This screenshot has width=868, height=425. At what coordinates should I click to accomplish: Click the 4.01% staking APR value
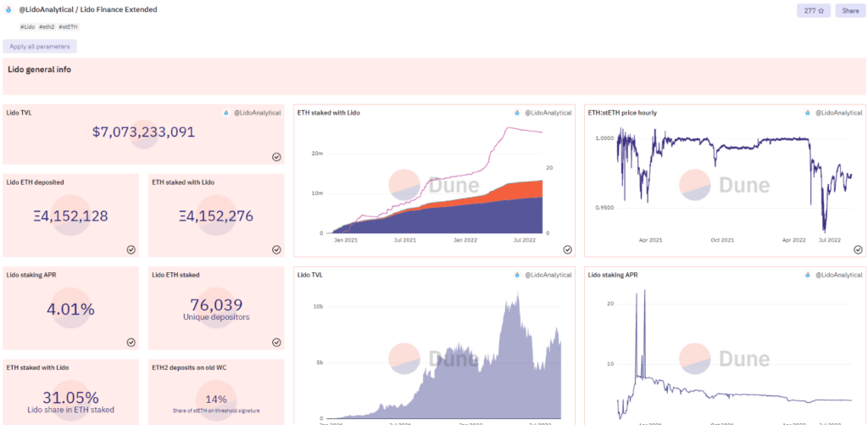70,309
